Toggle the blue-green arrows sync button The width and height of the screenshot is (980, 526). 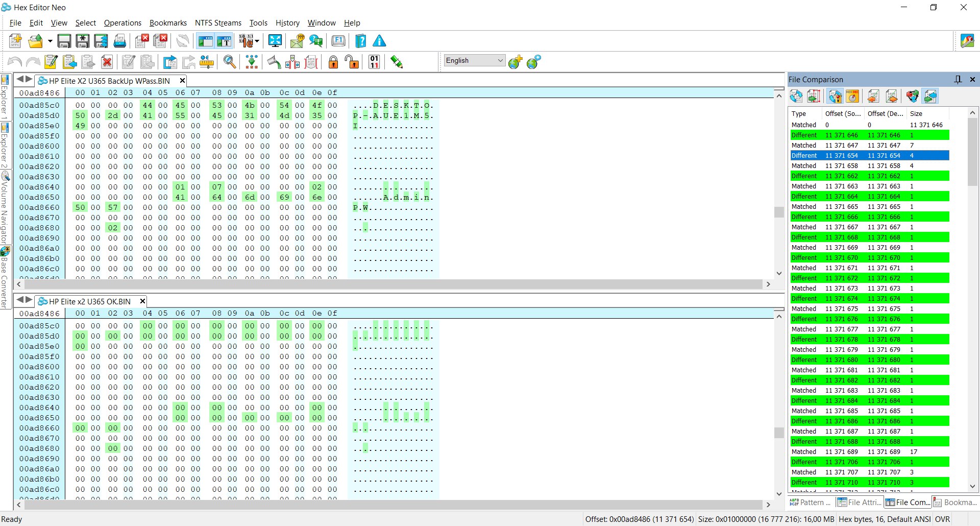pos(930,96)
